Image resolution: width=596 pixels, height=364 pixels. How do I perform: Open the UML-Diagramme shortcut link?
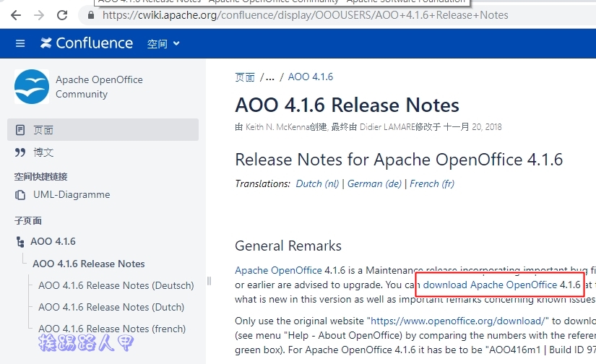point(72,194)
